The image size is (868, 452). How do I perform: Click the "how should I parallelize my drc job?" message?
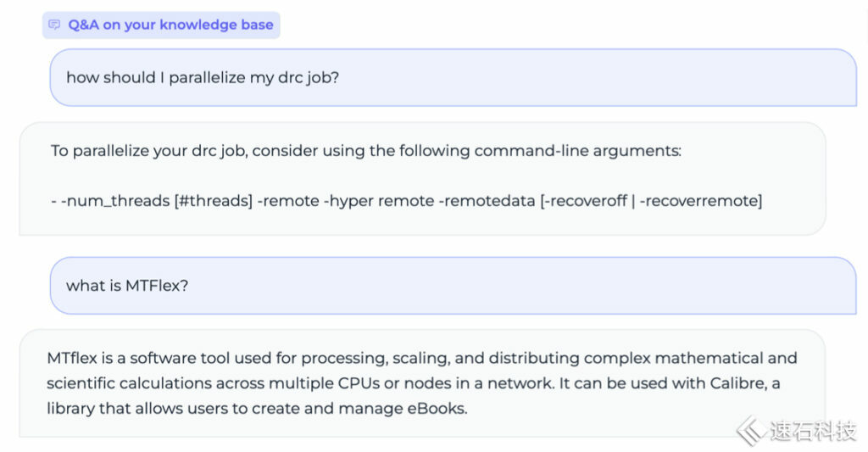pos(203,77)
